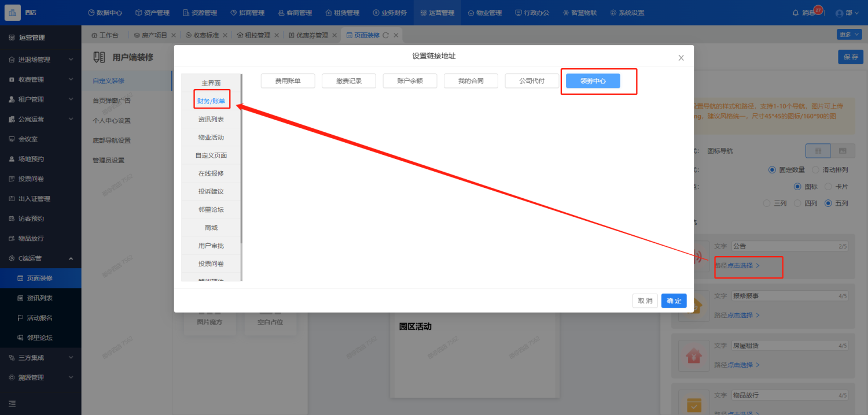Click the notification bell icon
Viewport: 868px width, 415px height.
click(x=795, y=13)
